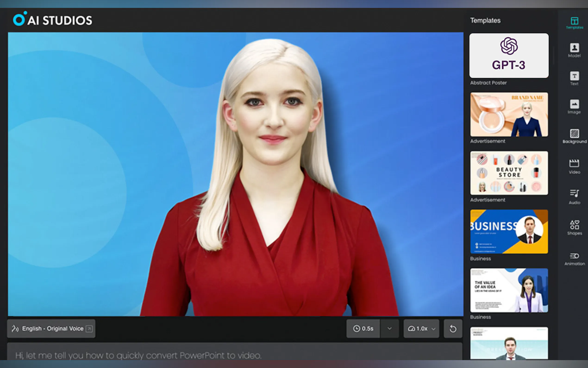
Task: Select the Value of an Idea template
Action: coord(509,290)
